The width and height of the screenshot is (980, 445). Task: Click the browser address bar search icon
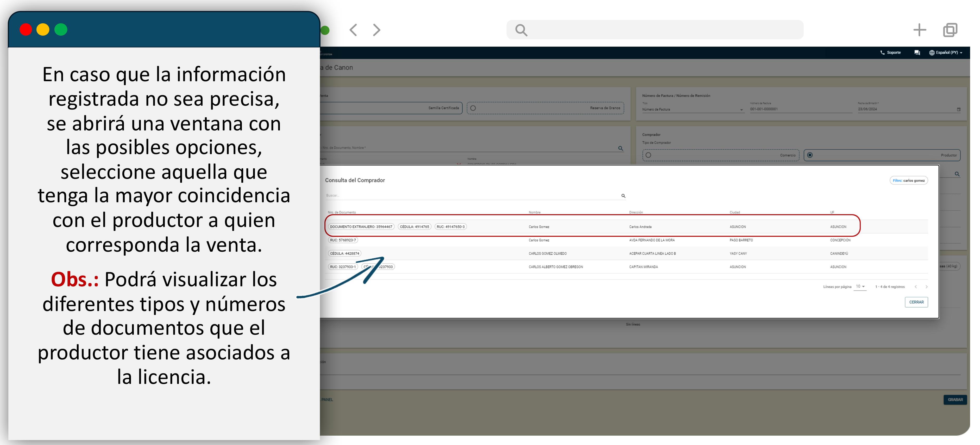click(521, 30)
